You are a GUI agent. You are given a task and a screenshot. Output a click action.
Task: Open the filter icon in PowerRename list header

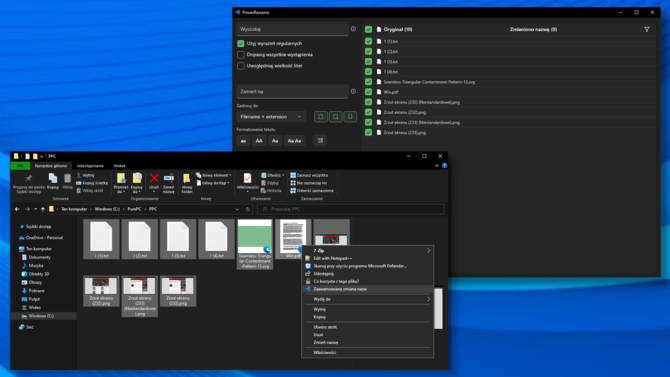click(x=646, y=29)
